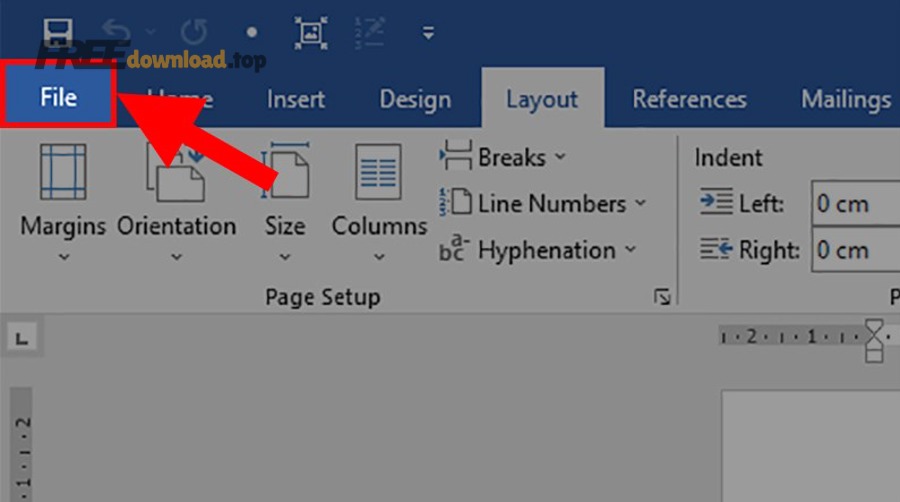This screenshot has width=900, height=502.
Task: Click the Breaks icon
Action: [456, 155]
